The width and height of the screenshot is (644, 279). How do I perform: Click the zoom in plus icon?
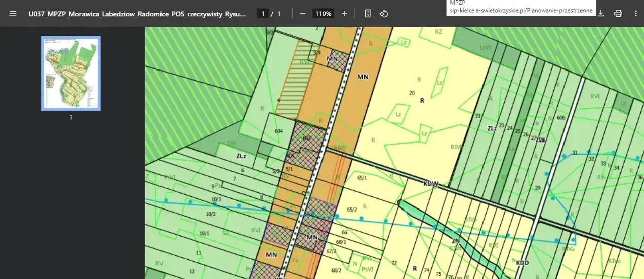click(344, 14)
